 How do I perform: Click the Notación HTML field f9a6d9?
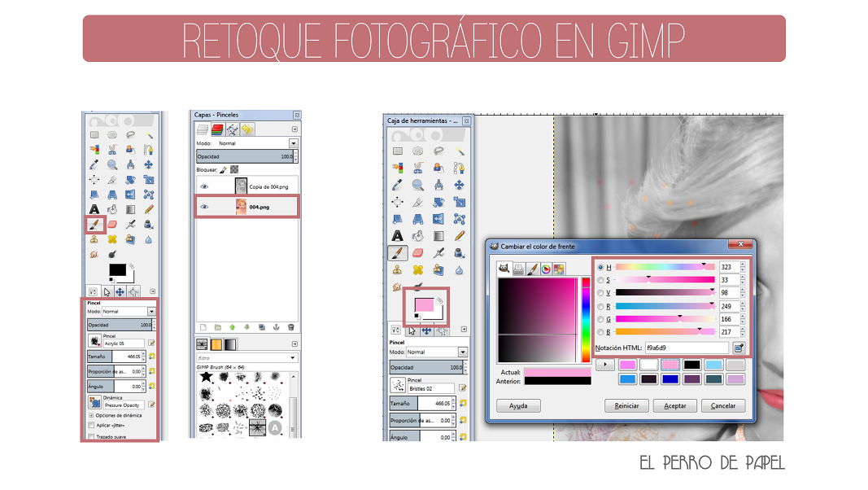[x=687, y=348]
